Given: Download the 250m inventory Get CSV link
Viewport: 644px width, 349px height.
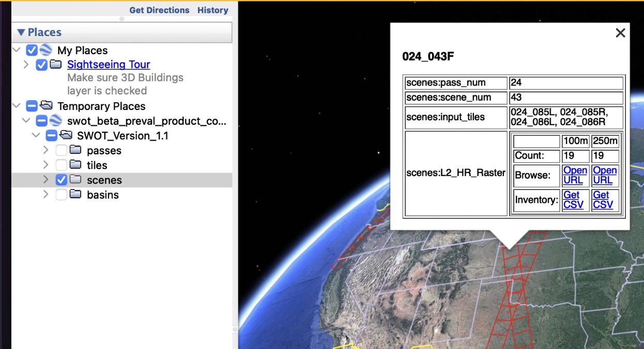Looking at the screenshot, I should click(x=603, y=200).
